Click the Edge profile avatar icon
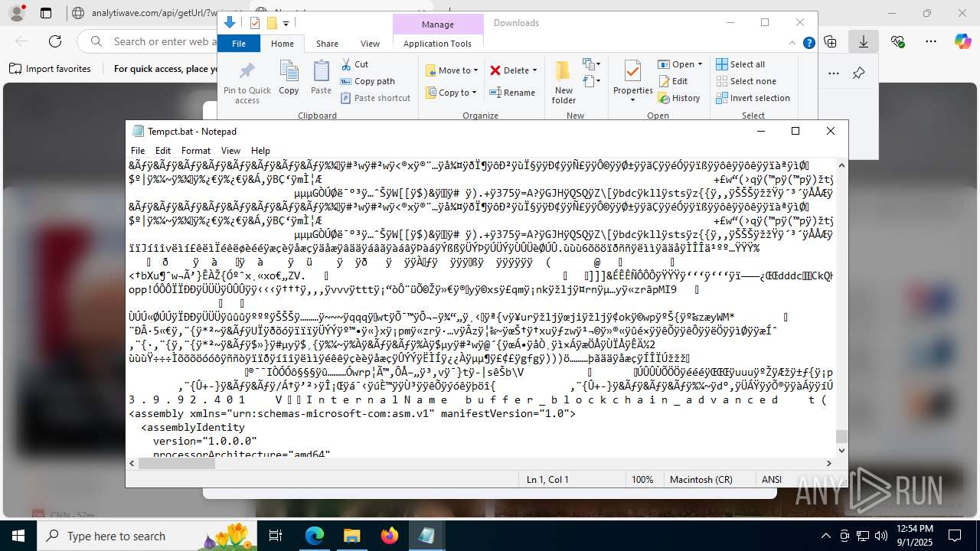This screenshot has height=551, width=980. tap(17, 12)
